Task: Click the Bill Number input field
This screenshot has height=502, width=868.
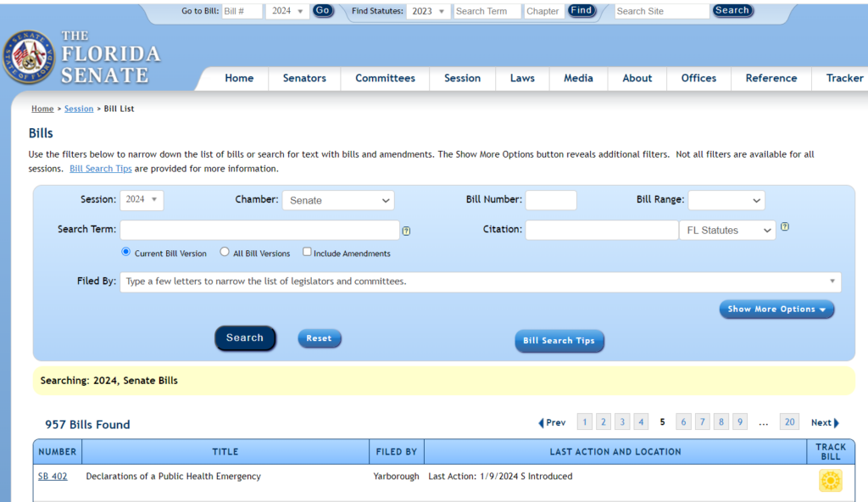Action: pyautogui.click(x=551, y=200)
